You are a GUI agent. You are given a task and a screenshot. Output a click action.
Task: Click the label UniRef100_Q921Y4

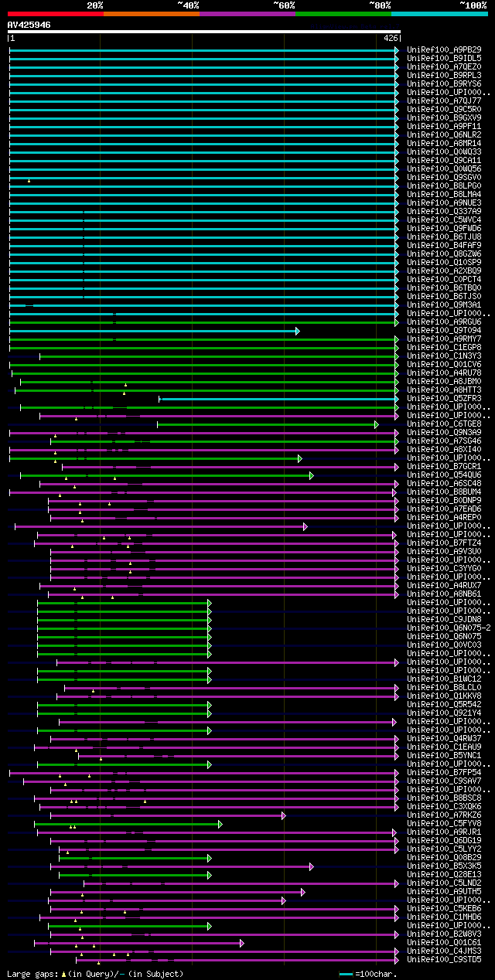pos(444,713)
